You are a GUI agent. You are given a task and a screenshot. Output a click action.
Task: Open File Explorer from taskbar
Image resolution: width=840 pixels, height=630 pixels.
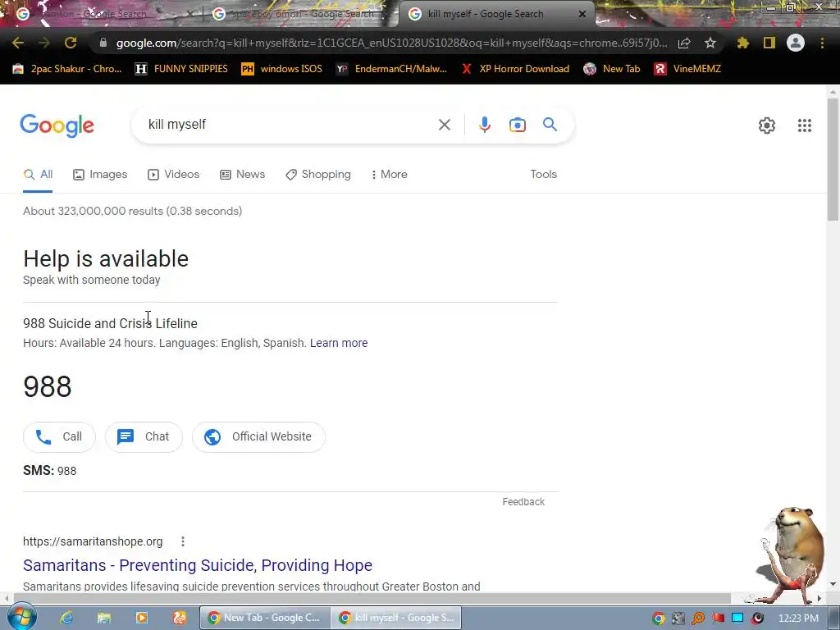click(104, 619)
